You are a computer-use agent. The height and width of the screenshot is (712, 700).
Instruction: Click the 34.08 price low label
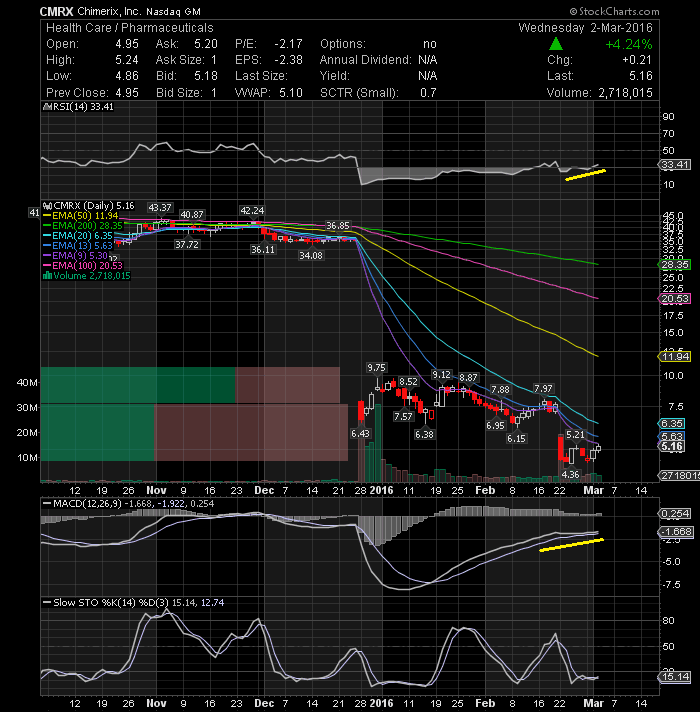(311, 256)
